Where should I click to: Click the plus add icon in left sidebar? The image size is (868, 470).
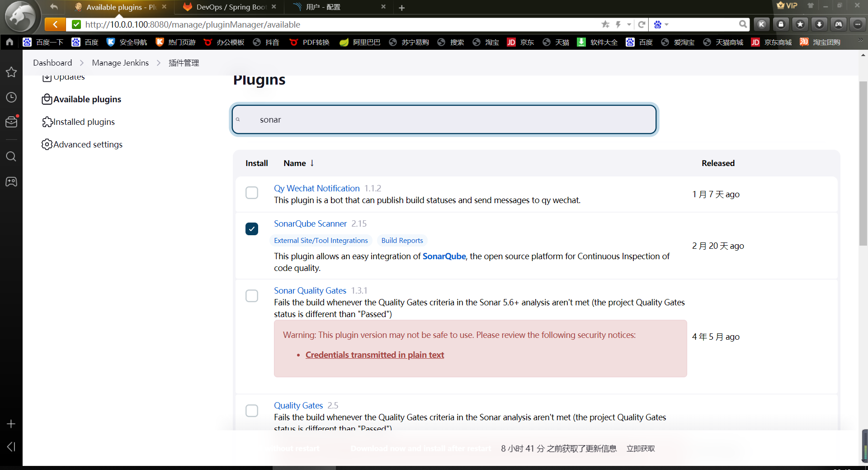pyautogui.click(x=11, y=424)
